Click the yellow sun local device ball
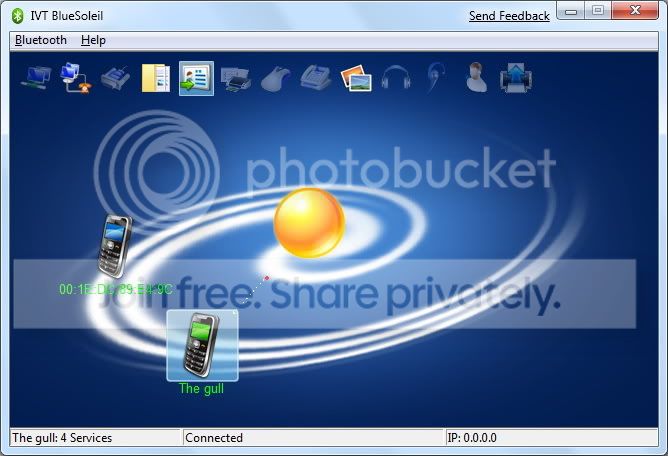Image resolution: width=668 pixels, height=456 pixels. pos(309,223)
